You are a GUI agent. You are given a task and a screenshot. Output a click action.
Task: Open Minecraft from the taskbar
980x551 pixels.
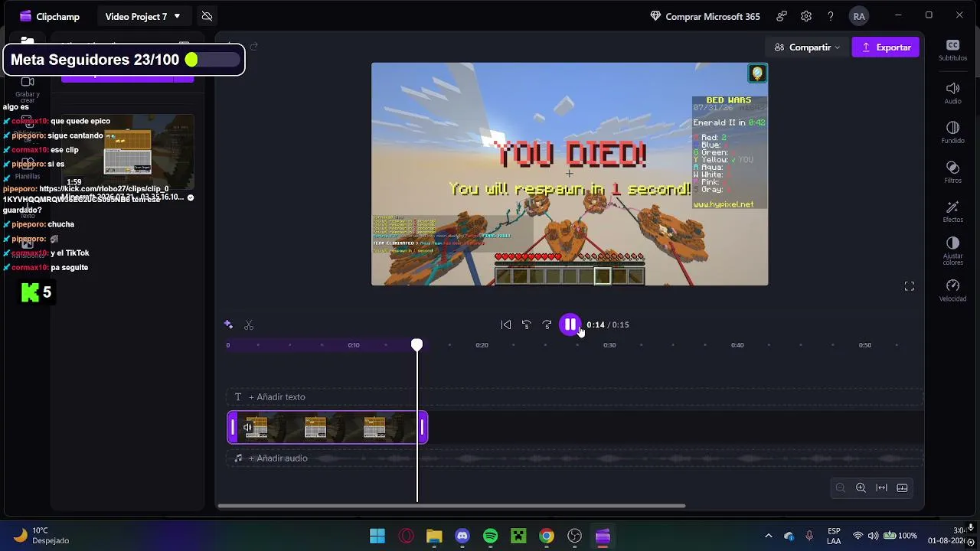click(x=518, y=536)
